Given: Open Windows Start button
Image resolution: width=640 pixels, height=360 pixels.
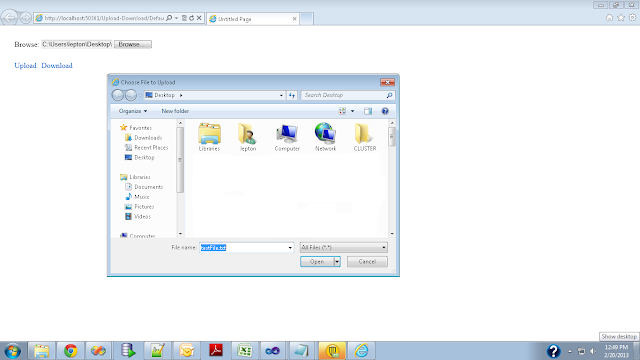Looking at the screenshot, I should tap(13, 351).
